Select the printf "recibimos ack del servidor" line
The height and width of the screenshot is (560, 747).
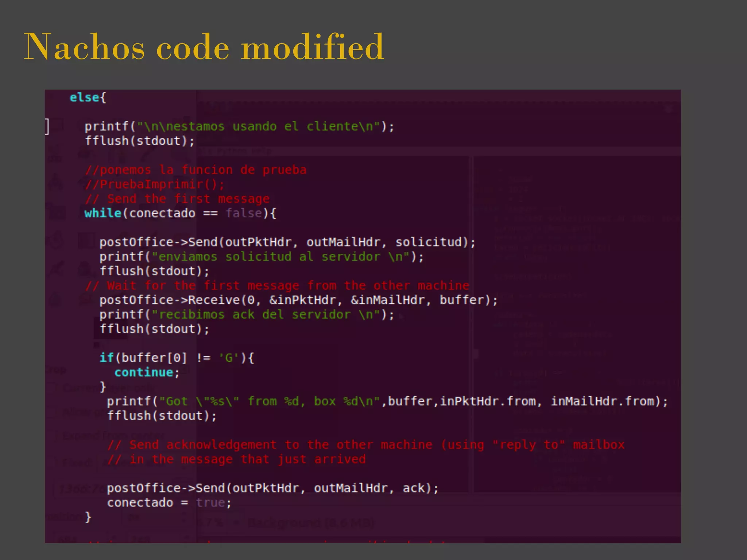[x=247, y=314]
